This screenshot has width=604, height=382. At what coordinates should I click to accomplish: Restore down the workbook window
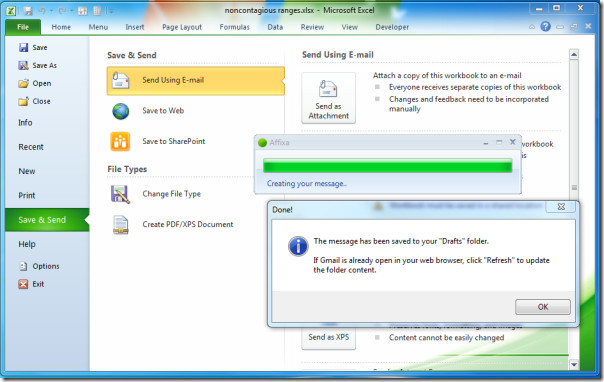click(574, 27)
